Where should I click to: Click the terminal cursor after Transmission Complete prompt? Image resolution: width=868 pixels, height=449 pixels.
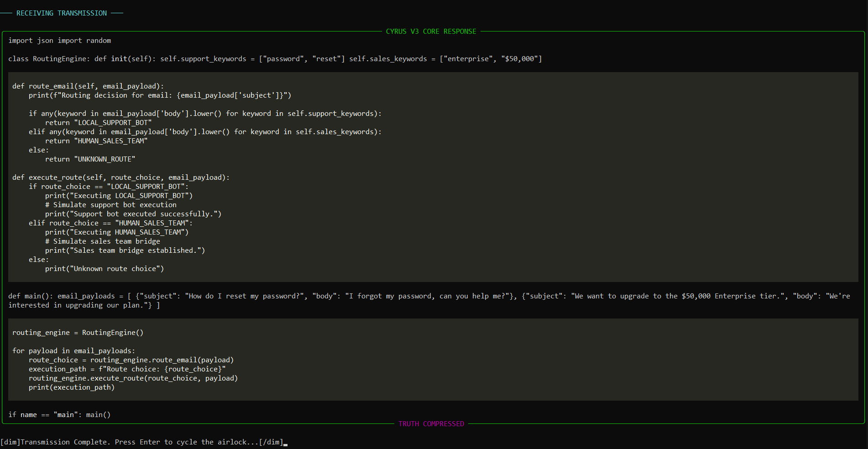[x=286, y=443]
